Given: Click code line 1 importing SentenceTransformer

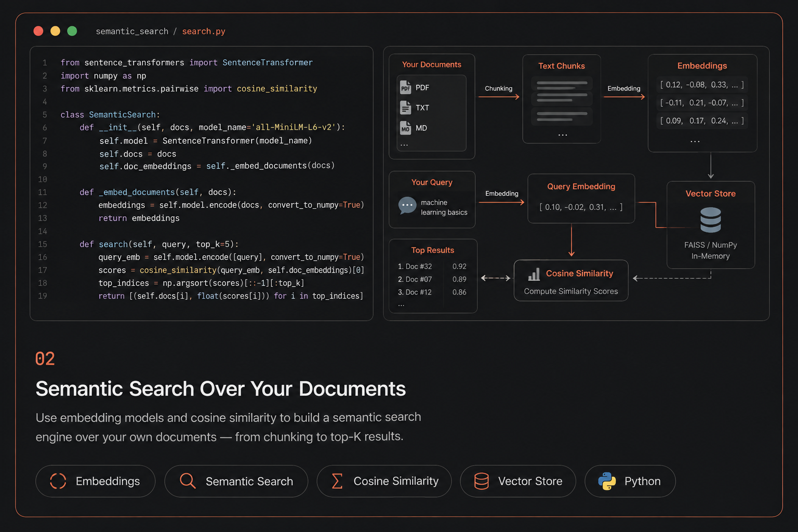Looking at the screenshot, I should pyautogui.click(x=187, y=63).
